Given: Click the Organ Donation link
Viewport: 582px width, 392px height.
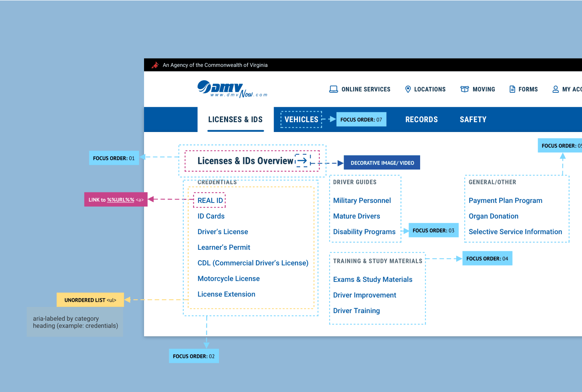Looking at the screenshot, I should click(493, 216).
